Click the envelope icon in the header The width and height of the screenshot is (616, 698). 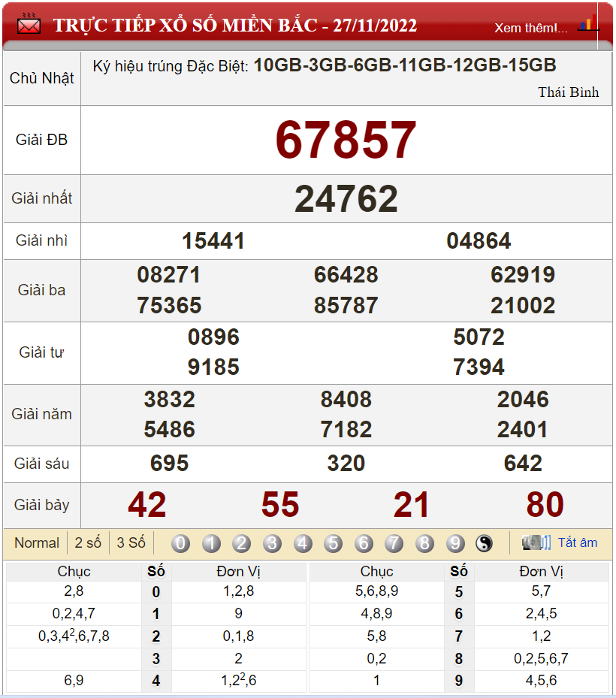[x=29, y=24]
